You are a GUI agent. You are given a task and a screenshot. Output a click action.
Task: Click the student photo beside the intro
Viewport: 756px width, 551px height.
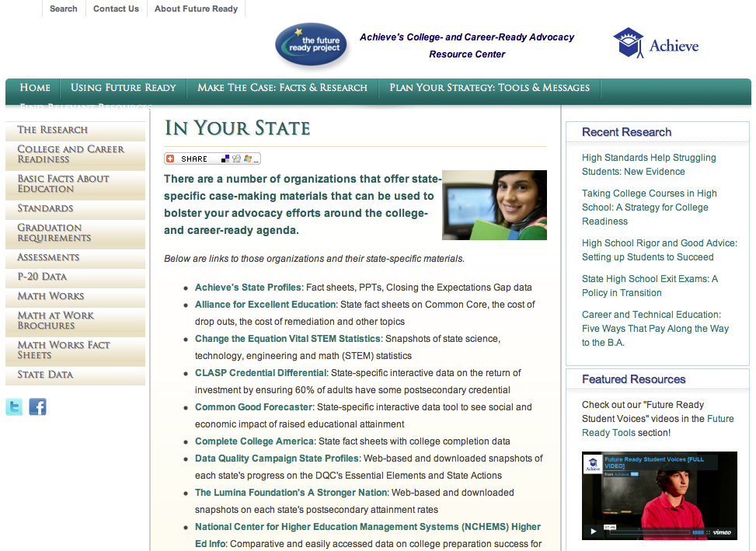pyautogui.click(x=494, y=205)
